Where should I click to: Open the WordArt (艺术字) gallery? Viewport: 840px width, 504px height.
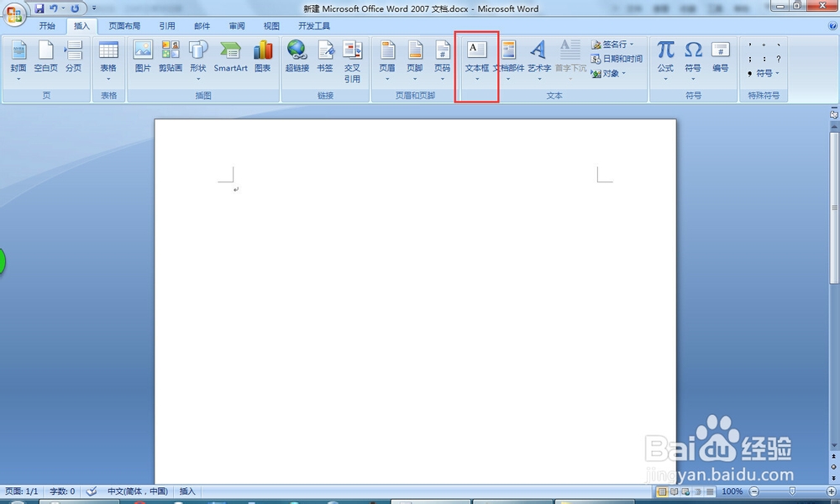[x=539, y=60]
